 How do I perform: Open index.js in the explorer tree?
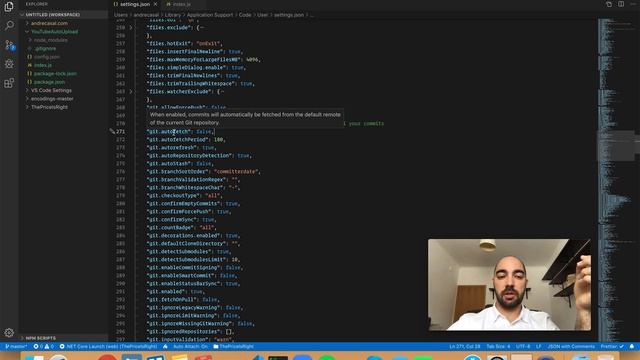(42, 65)
